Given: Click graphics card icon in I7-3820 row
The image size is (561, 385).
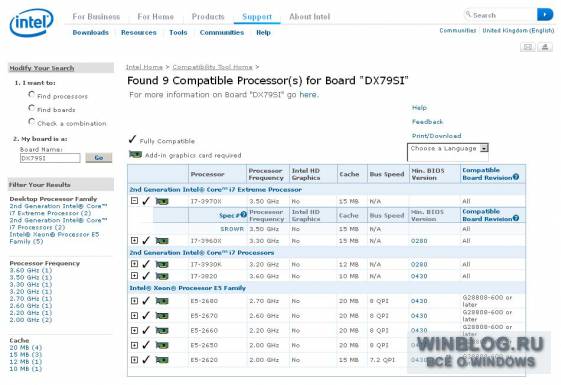Looking at the screenshot, I should pos(162,277).
